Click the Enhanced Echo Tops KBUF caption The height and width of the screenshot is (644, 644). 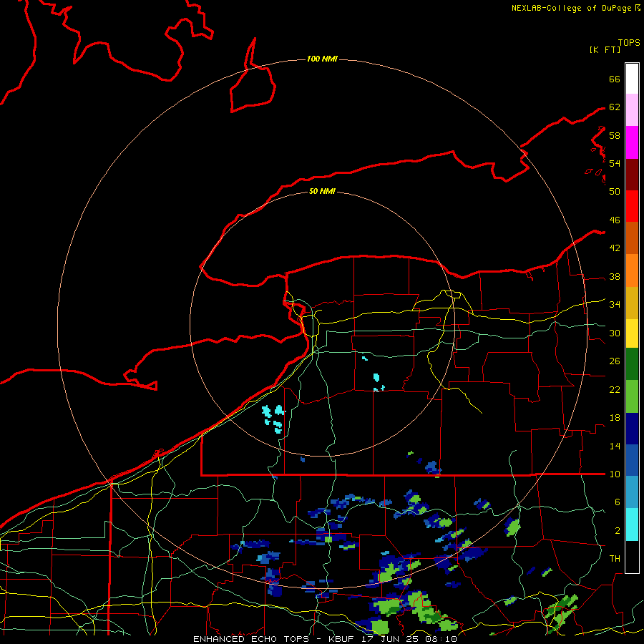[325, 639]
